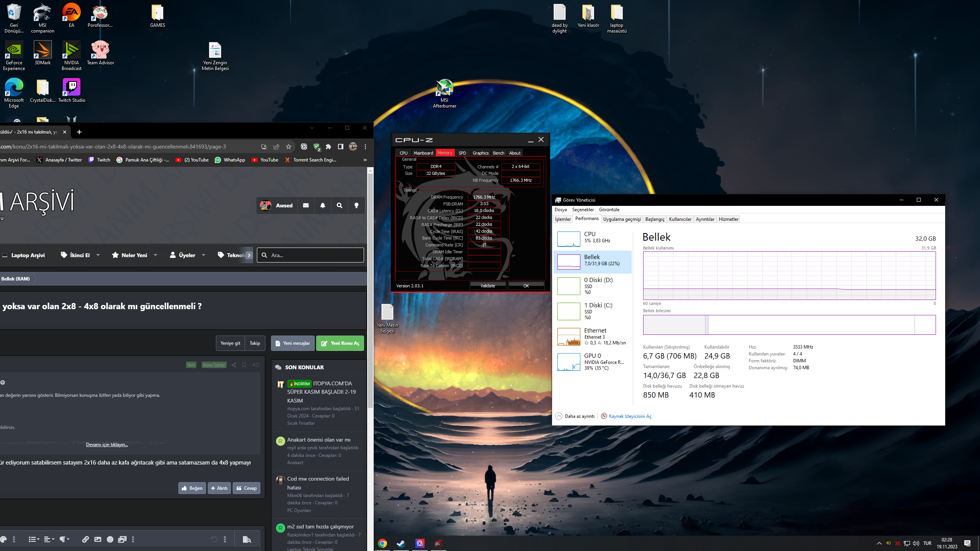Open 3DMark desktop icon
Screen dimensions: 980x551
pyautogui.click(x=42, y=53)
